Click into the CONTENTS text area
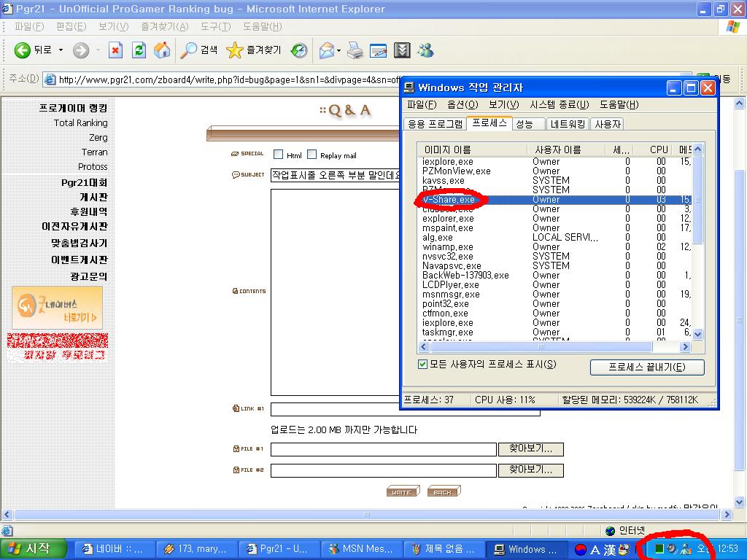 [x=336, y=292]
